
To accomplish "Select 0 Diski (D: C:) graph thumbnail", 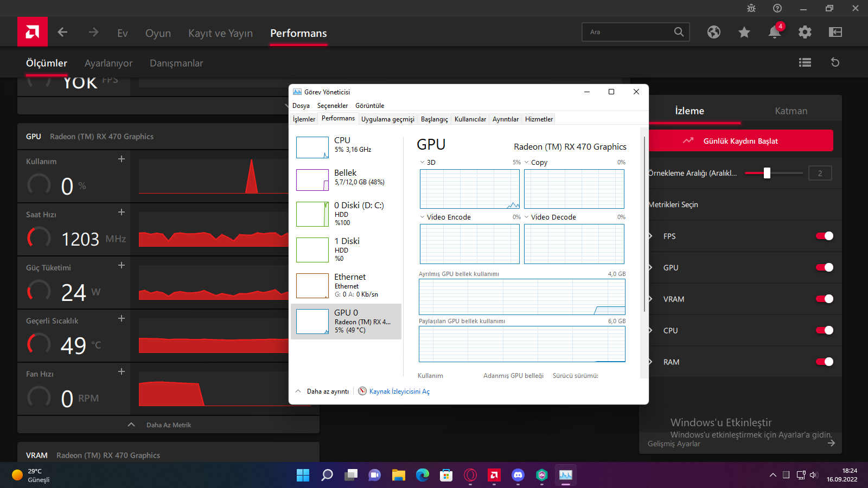I will click(x=312, y=214).
